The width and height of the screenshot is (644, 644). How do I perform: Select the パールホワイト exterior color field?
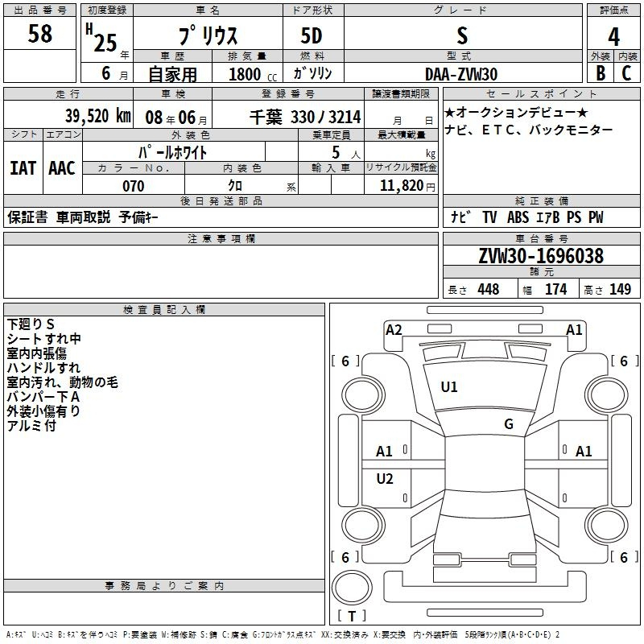point(173,151)
